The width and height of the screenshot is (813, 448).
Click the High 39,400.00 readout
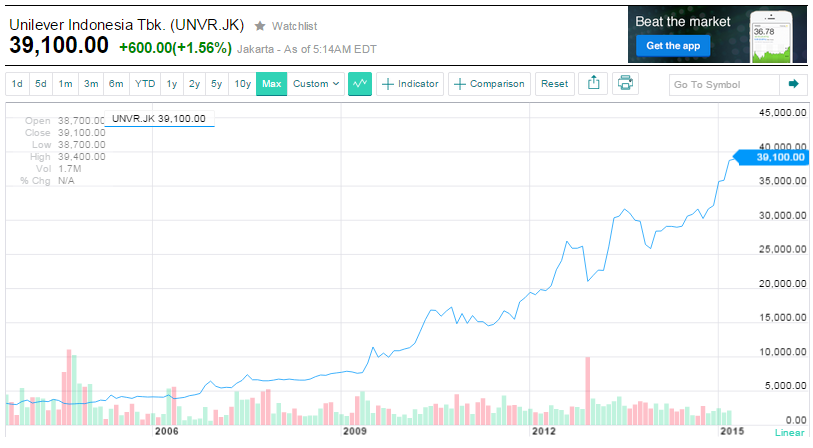[67, 157]
